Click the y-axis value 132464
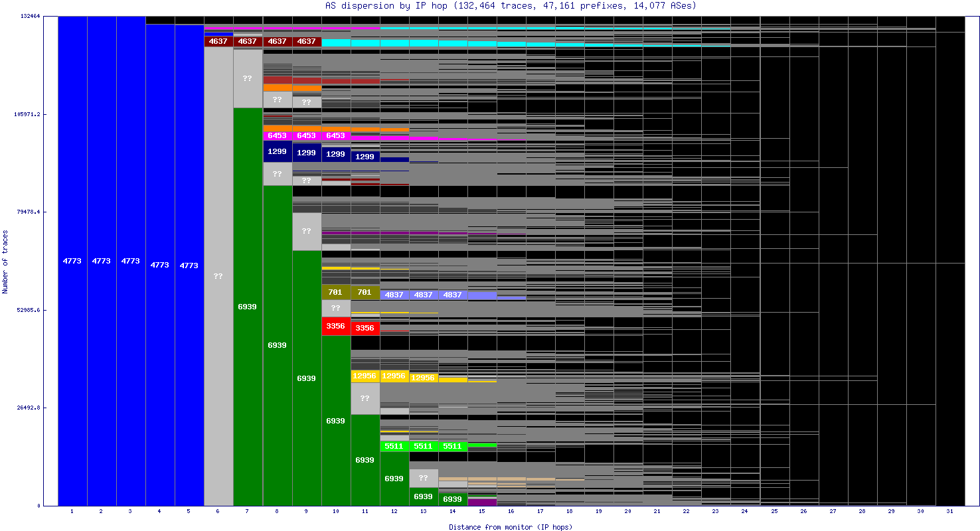 click(x=31, y=16)
